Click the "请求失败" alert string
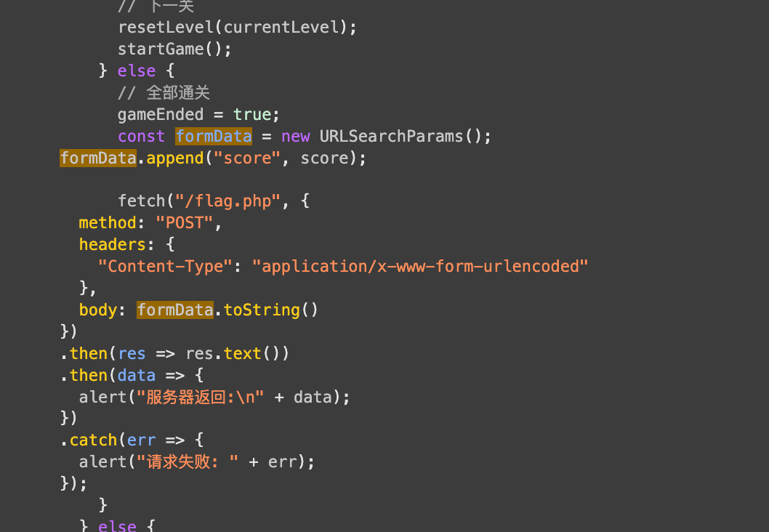The height and width of the screenshot is (532, 769). tap(188, 462)
